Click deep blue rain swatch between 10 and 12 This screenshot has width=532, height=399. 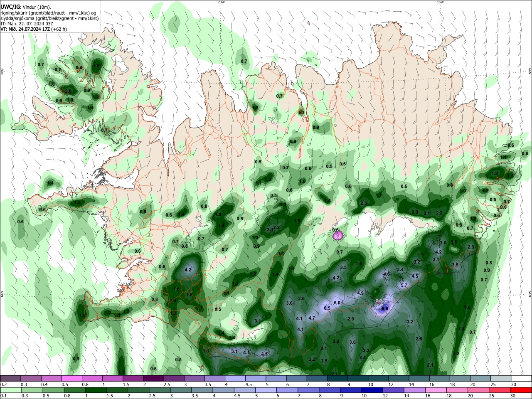[x=371, y=390]
